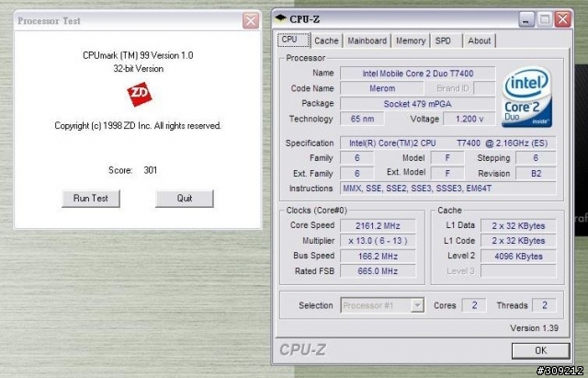588x378 pixels.
Task: Click the L1 Code cache value
Action: [518, 241]
